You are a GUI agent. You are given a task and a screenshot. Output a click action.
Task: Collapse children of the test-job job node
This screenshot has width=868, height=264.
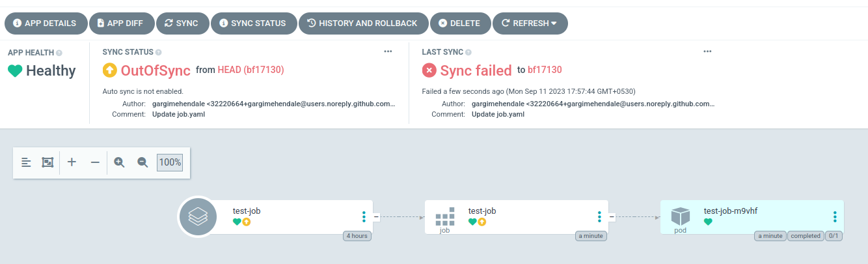[612, 217]
